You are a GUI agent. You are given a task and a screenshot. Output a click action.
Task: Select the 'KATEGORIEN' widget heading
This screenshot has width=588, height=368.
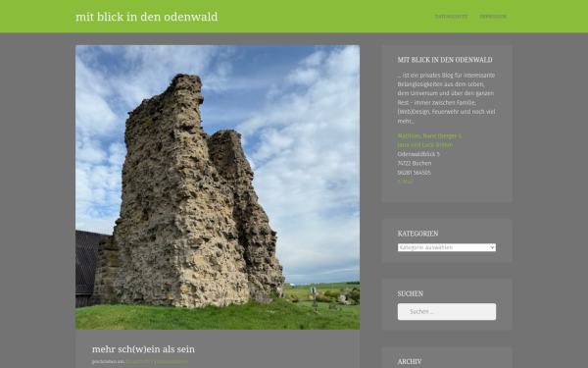pyautogui.click(x=417, y=234)
